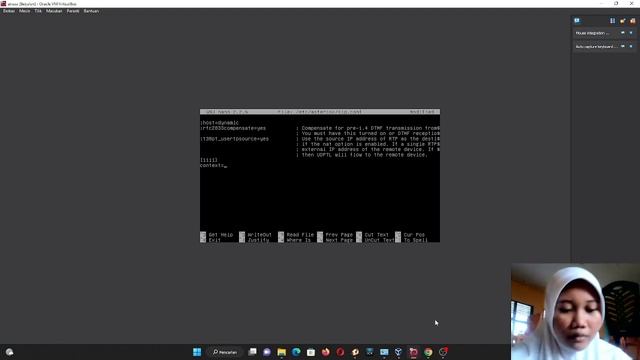This screenshot has width=640, height=360.
Task: Click the 'rfc2833compensate=yes' line in nano
Action: tap(233, 128)
